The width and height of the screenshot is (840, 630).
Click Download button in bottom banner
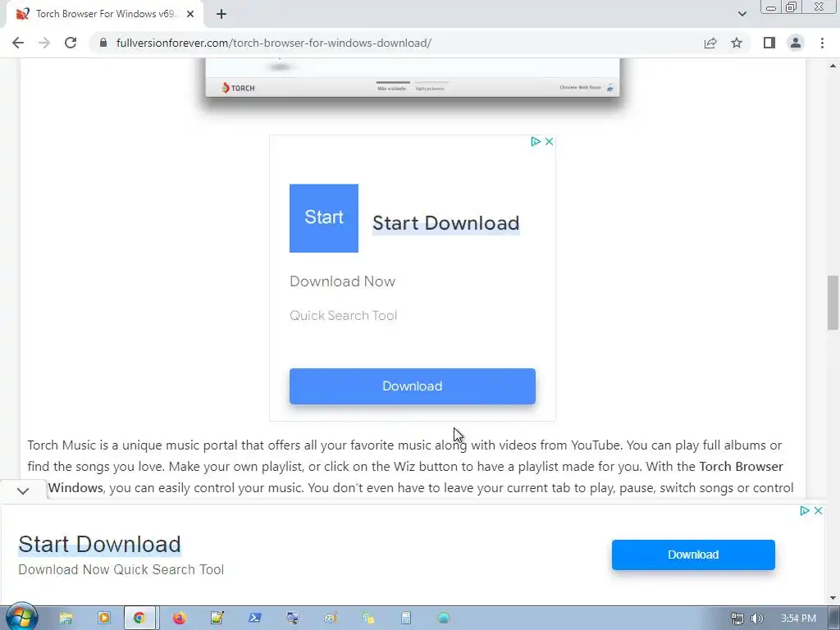click(x=693, y=555)
